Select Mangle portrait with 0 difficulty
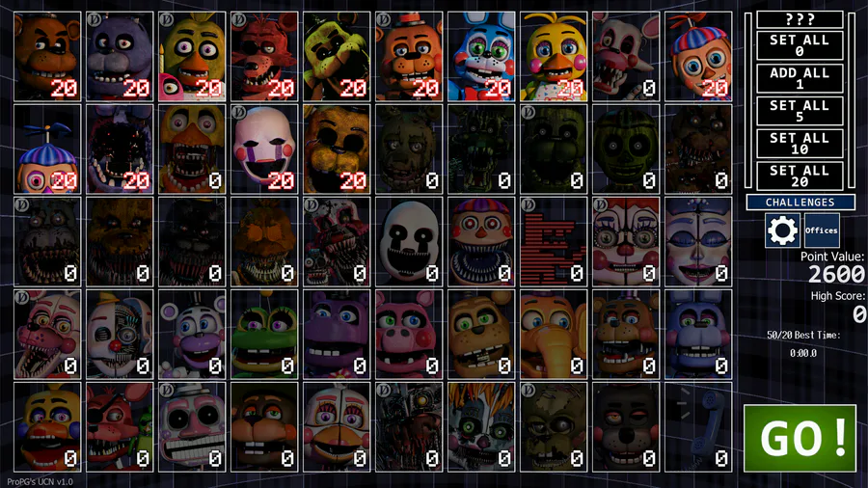 coord(626,57)
